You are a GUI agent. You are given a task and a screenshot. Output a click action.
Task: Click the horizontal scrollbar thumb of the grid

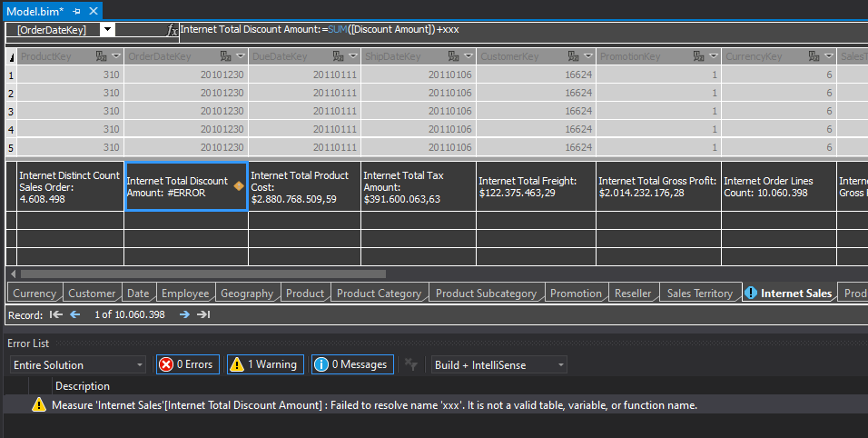click(x=203, y=274)
